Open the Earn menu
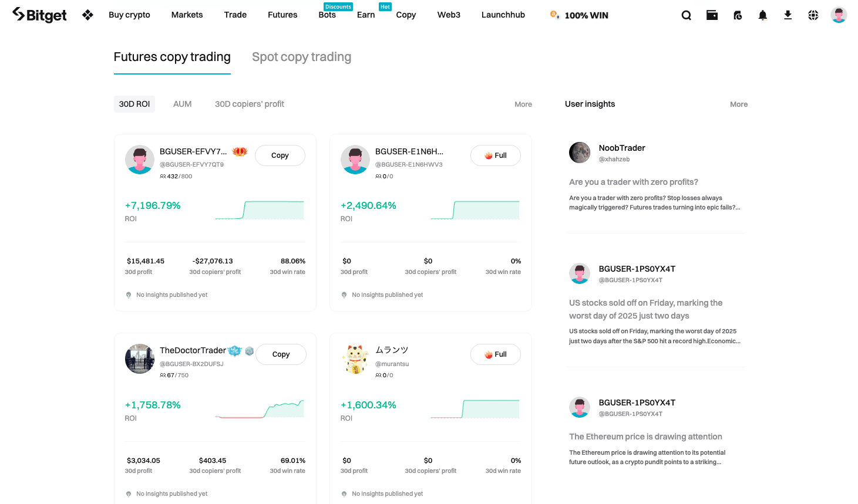 click(x=366, y=15)
